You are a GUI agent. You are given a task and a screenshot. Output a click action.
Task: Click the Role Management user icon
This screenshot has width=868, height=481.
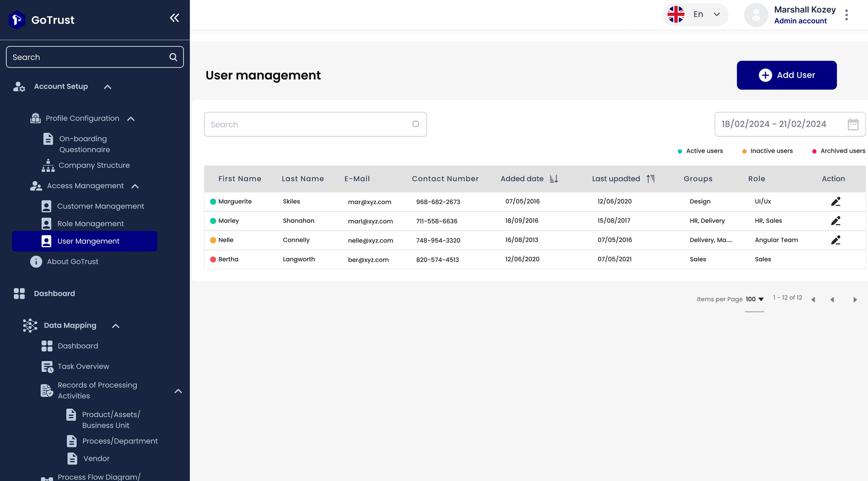pos(47,223)
